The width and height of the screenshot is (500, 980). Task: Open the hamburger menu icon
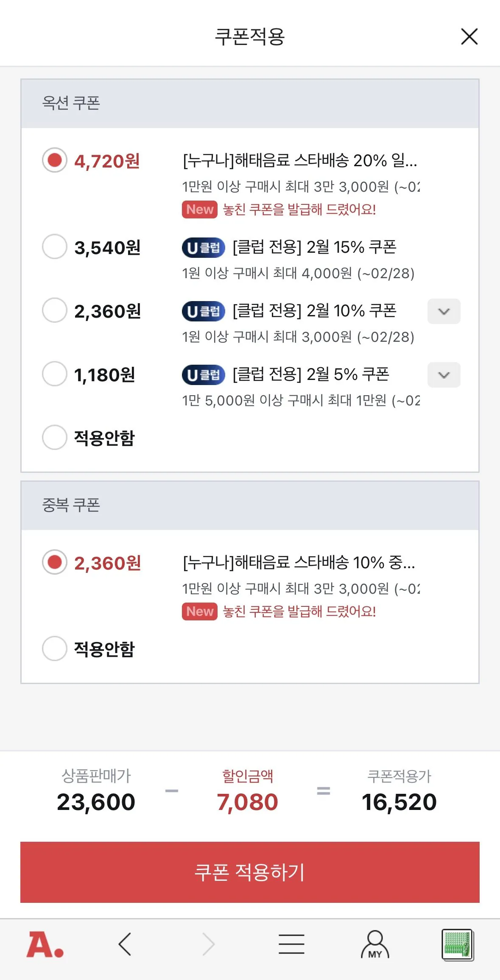[x=291, y=944]
